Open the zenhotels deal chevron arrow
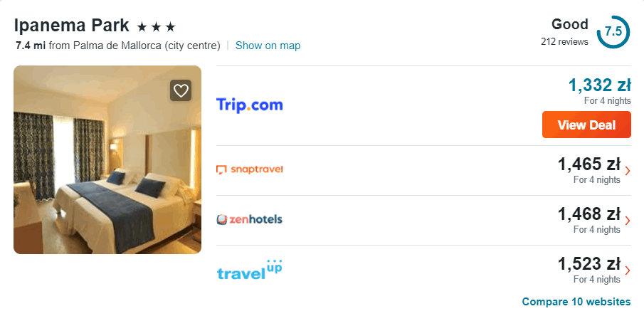Screen dimensions: 644x321 click(627, 221)
